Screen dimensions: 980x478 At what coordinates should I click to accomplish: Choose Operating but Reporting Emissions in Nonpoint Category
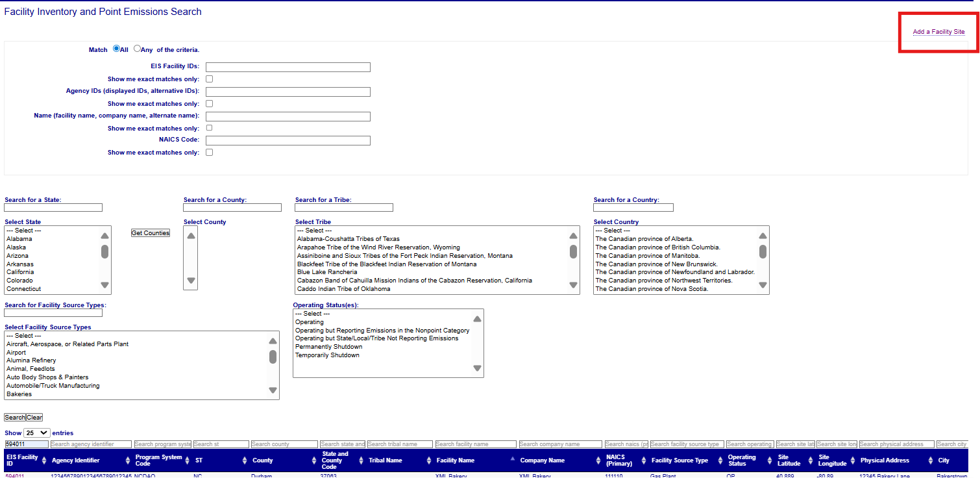click(383, 331)
